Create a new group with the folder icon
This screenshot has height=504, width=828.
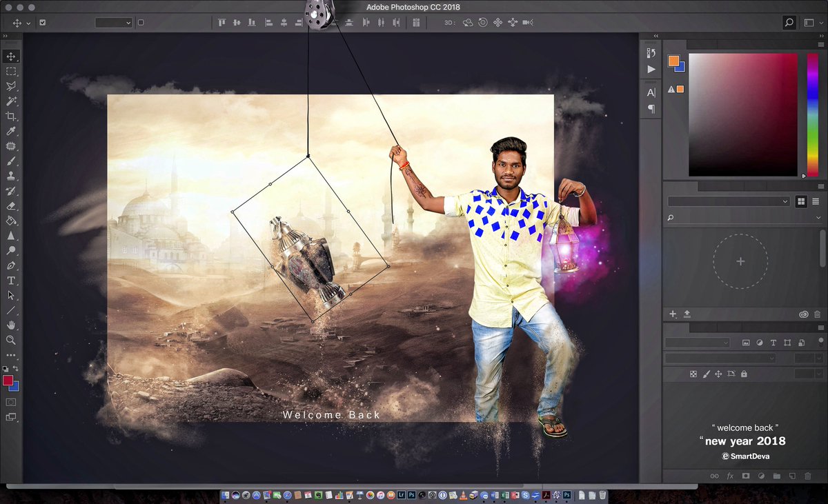(x=776, y=475)
